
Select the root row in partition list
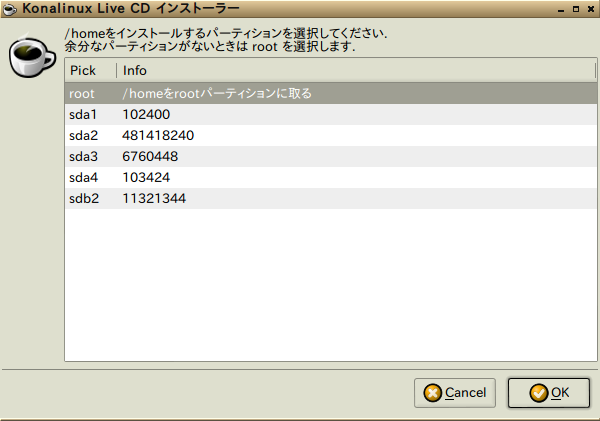point(331,93)
